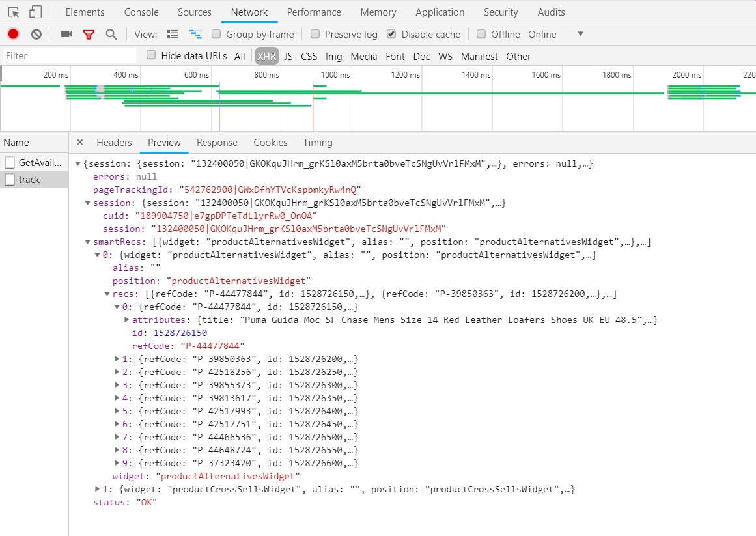Stop recording the network log
The width and height of the screenshot is (756, 536).
13,35
